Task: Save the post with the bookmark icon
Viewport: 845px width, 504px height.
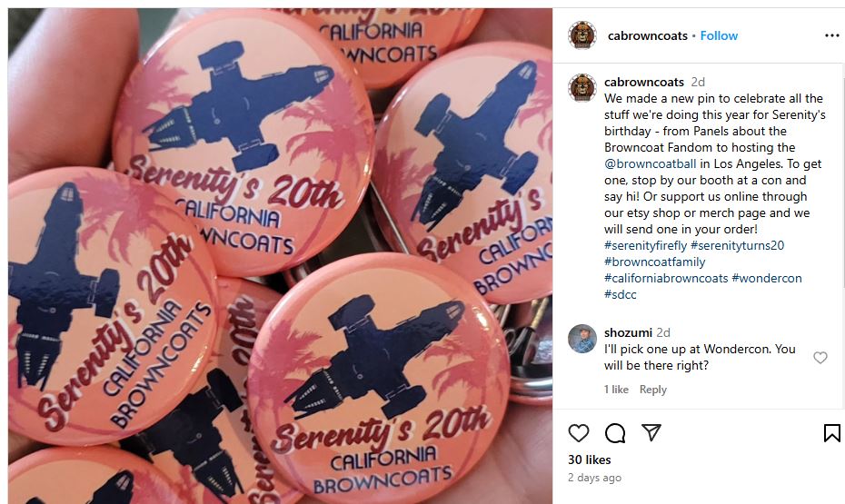Action: (x=831, y=433)
